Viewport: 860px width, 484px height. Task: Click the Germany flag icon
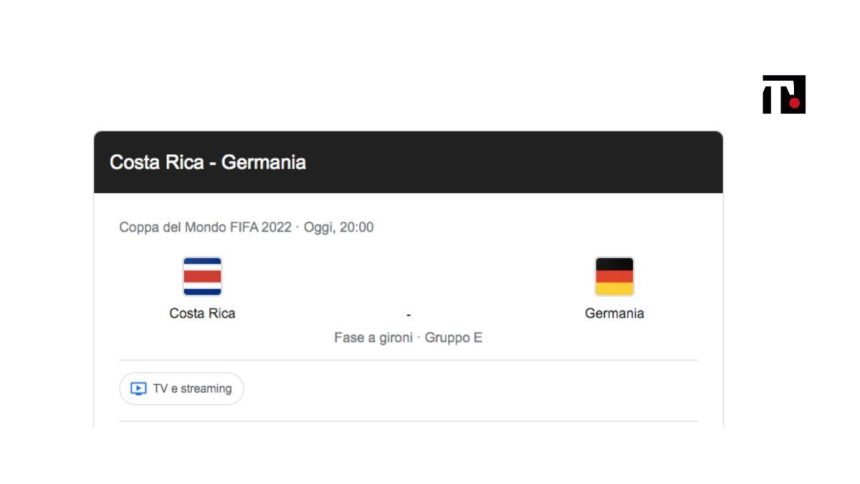[614, 276]
